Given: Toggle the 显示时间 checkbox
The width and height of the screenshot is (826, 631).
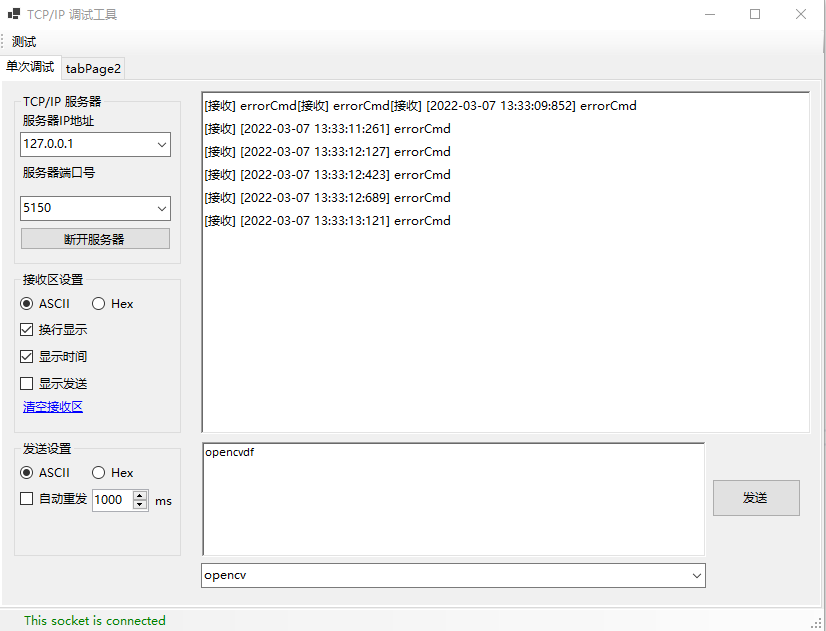Looking at the screenshot, I should click(27, 357).
